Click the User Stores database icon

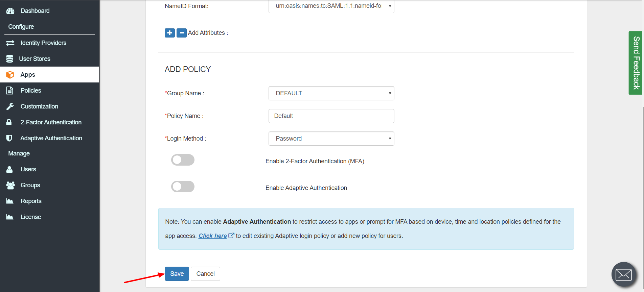[x=10, y=59]
